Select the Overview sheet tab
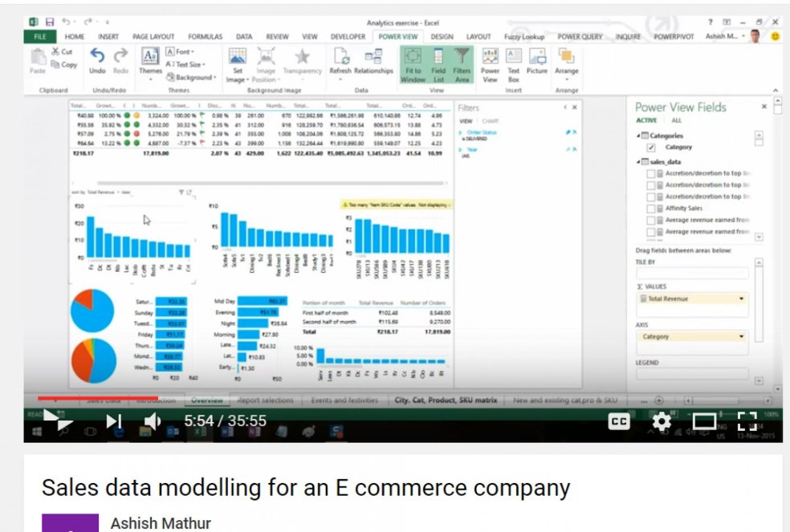This screenshot has height=532, width=790. point(210,399)
